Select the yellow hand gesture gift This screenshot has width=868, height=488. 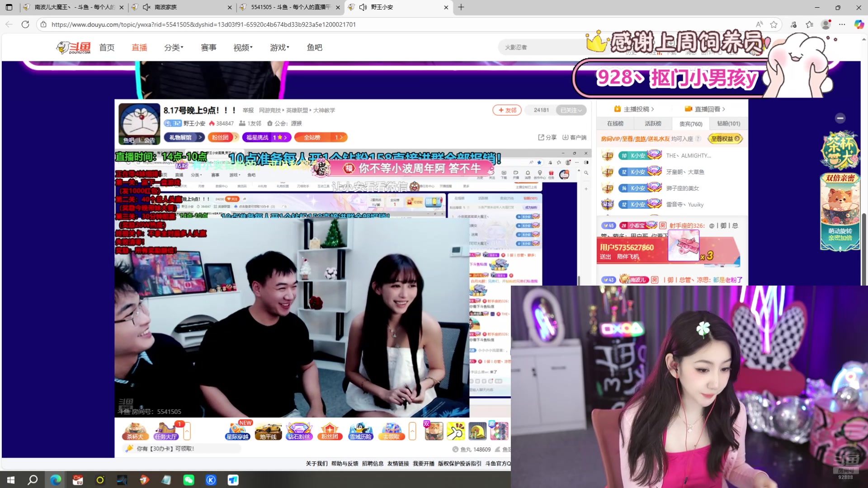coord(456,431)
